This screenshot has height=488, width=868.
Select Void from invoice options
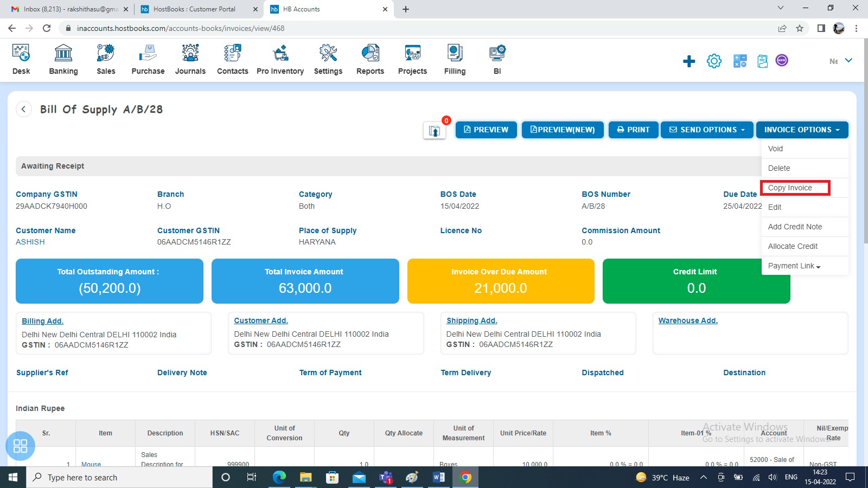click(805, 149)
